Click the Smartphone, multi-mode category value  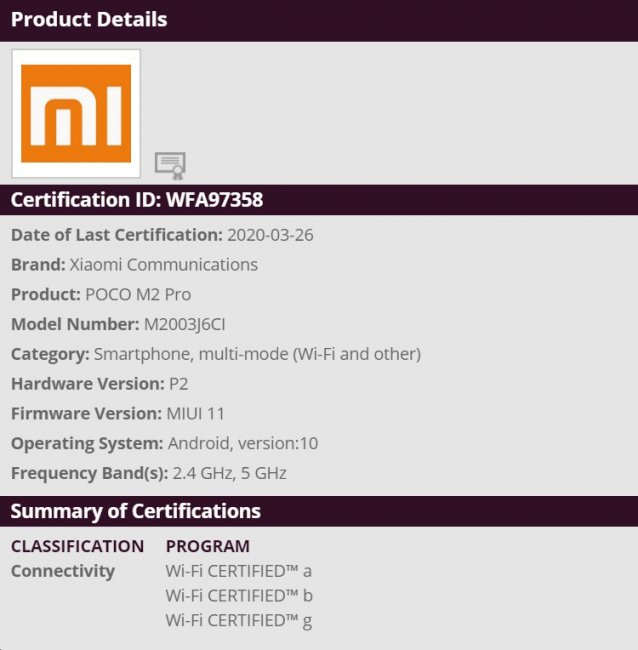click(x=257, y=354)
